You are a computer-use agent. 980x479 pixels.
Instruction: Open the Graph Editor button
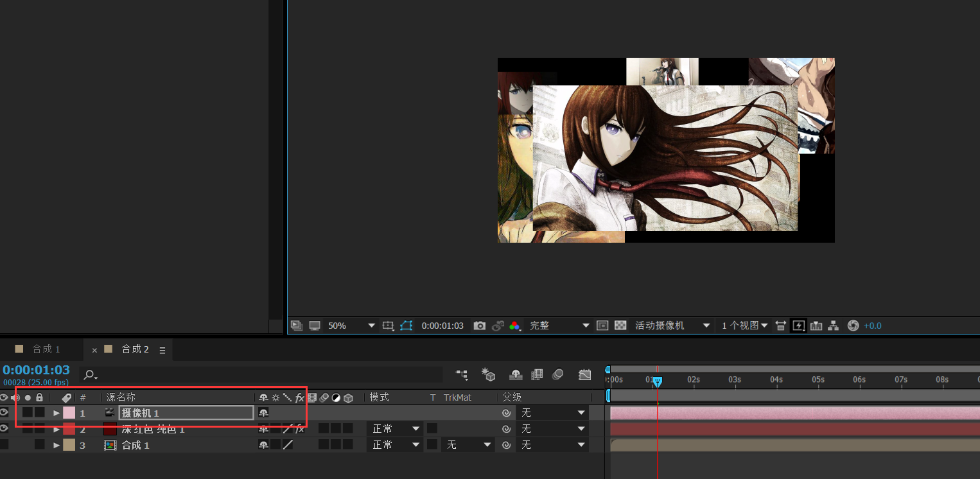tap(584, 374)
